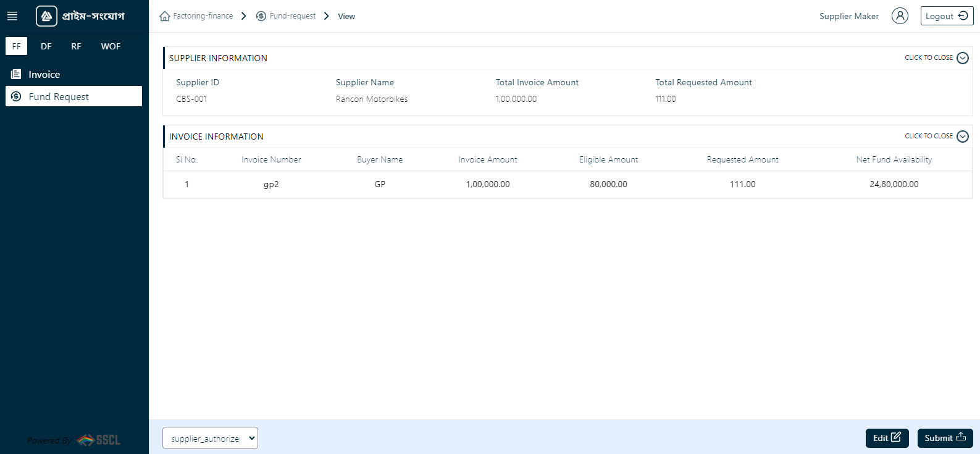980x454 pixels.
Task: Open Invoice in the sidebar
Action: coord(73,74)
